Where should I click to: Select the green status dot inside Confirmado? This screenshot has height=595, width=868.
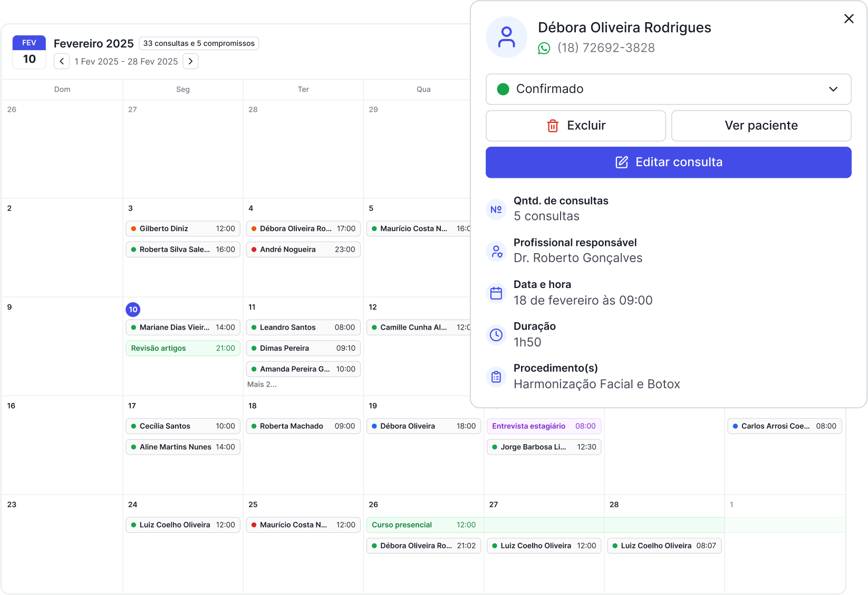tap(503, 89)
